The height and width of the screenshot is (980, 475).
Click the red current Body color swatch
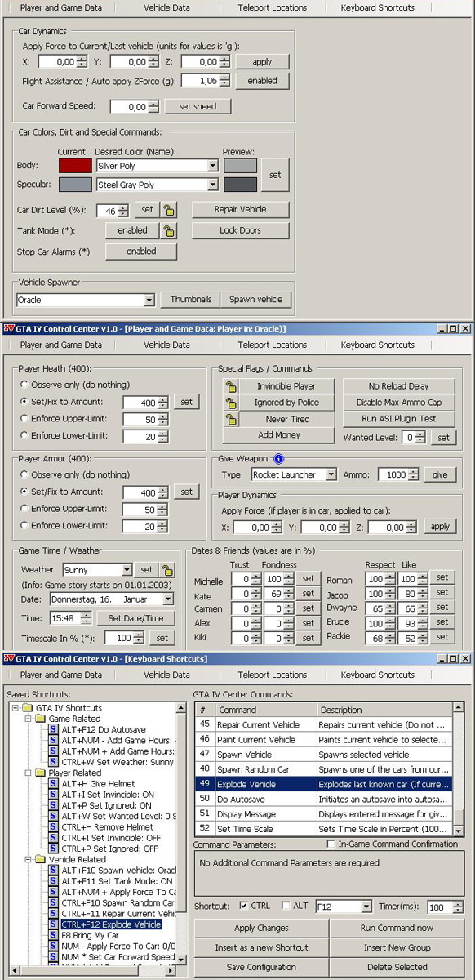[75, 166]
